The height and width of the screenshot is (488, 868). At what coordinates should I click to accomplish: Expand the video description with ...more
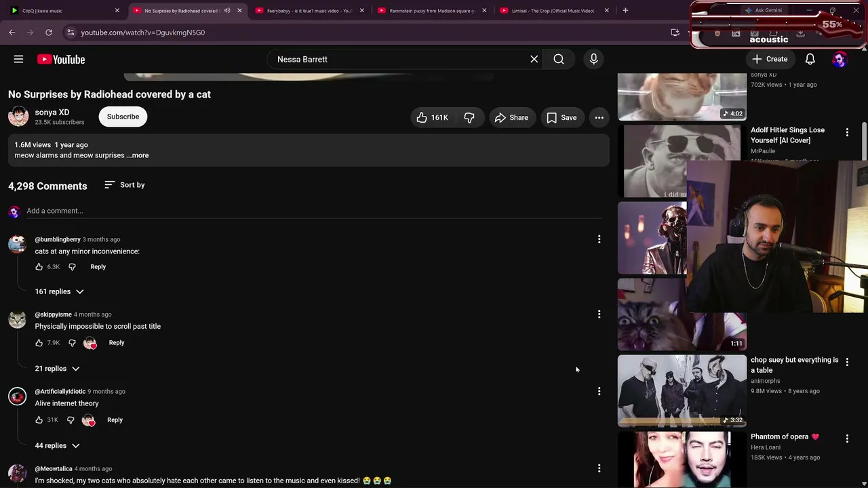(x=138, y=155)
